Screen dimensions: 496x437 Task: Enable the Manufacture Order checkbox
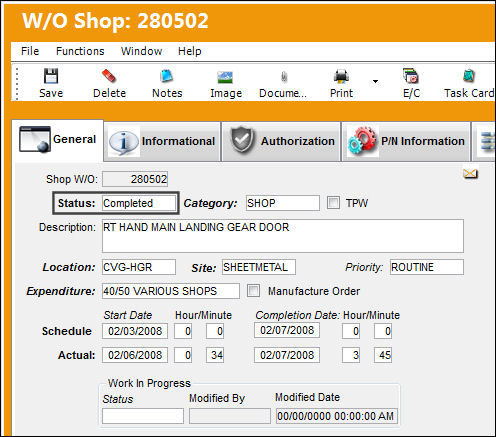253,291
